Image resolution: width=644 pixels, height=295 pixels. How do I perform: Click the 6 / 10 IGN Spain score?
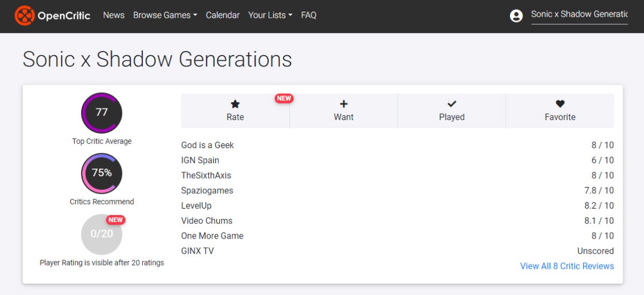(x=603, y=160)
